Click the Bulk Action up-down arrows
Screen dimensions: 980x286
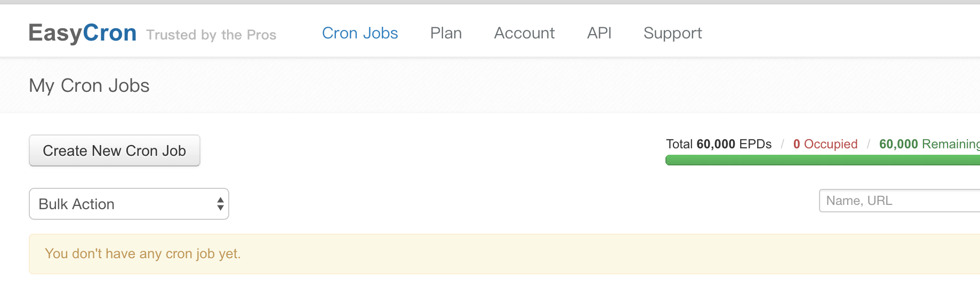pyautogui.click(x=220, y=204)
